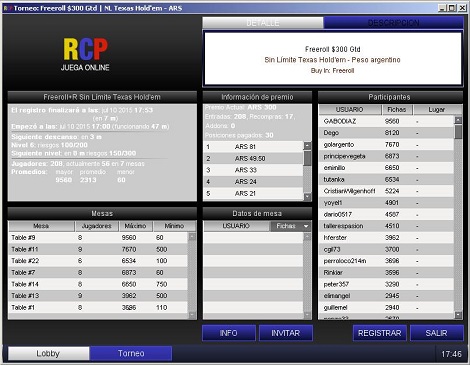The width and height of the screenshot is (470, 365).
Task: Minimize the tournament window
Action: pos(442,8)
